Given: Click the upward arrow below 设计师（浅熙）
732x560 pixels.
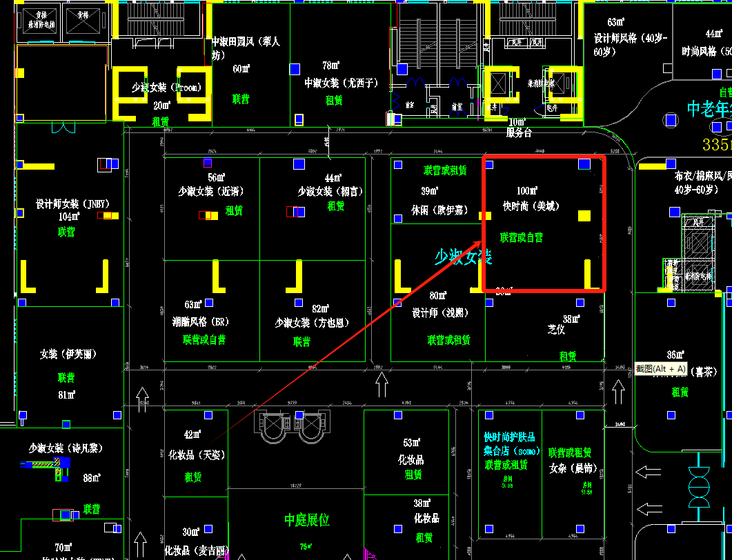Looking at the screenshot, I should click(x=382, y=384).
